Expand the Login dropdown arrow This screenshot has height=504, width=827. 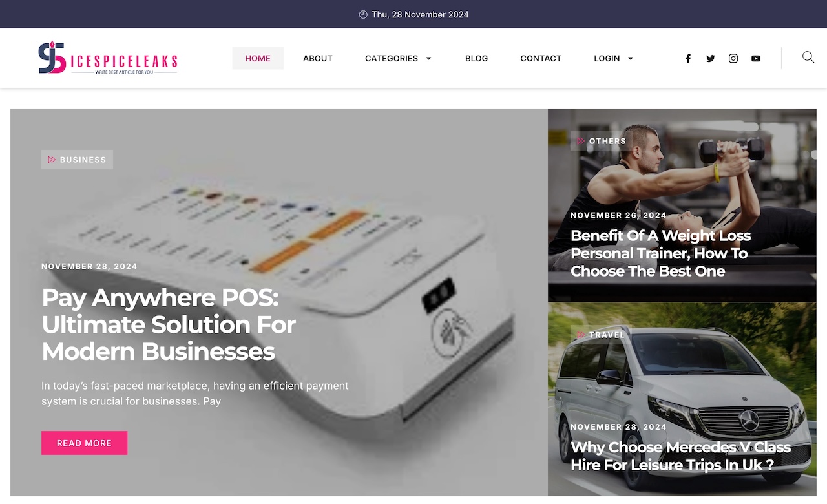click(x=631, y=58)
